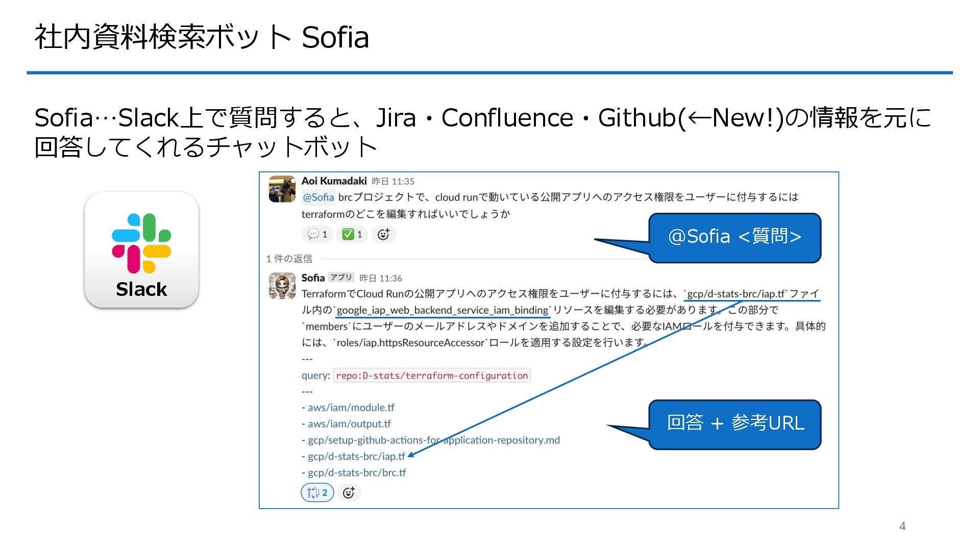Viewport: 980px width, 551px height.
Task: Toggle the custom emoji reaction with count 2
Action: pos(317,492)
